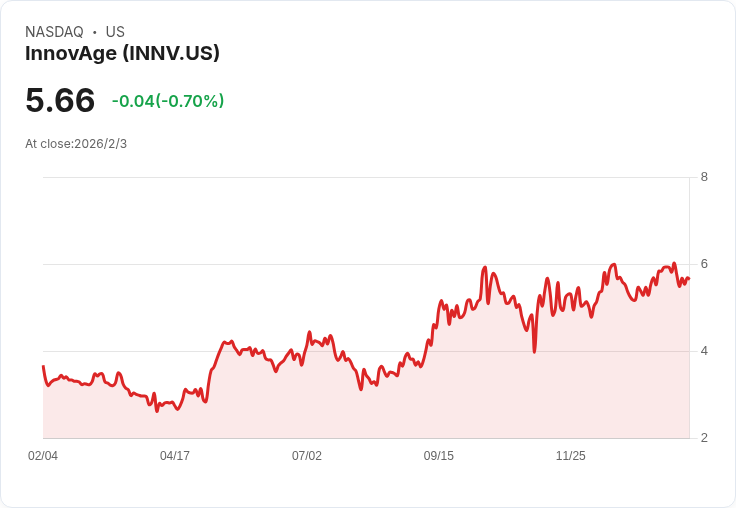This screenshot has width=736, height=508.
Task: Click the sharp price dip before 11/25
Action: point(534,351)
